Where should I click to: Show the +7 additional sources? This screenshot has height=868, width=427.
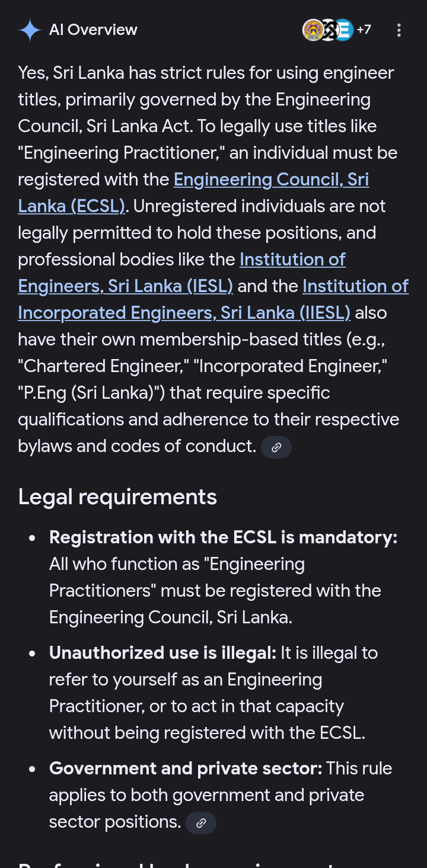pyautogui.click(x=364, y=30)
